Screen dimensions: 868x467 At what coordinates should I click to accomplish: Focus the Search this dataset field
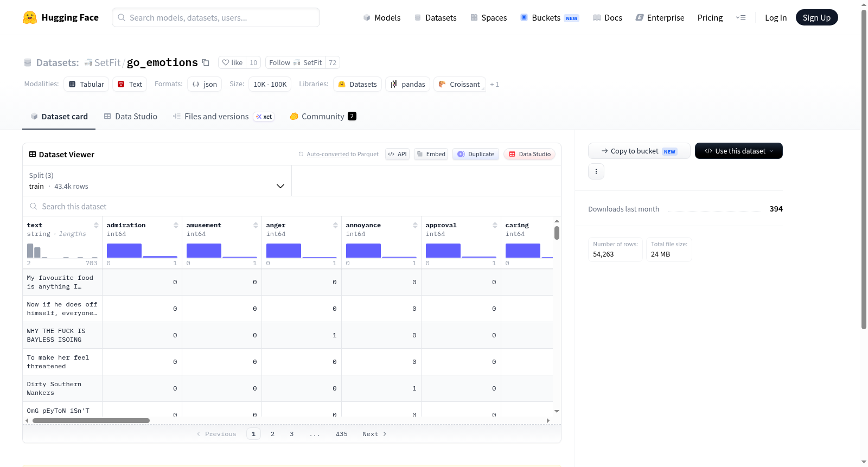point(292,206)
